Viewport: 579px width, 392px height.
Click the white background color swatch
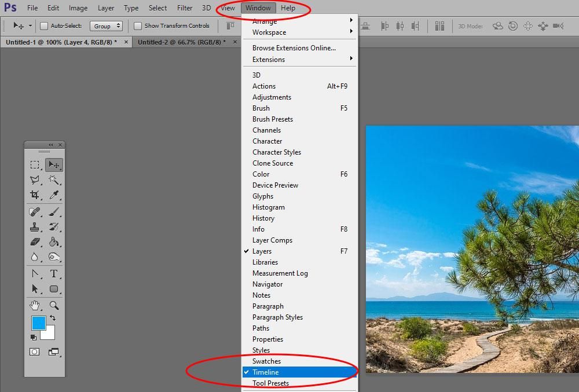click(50, 335)
